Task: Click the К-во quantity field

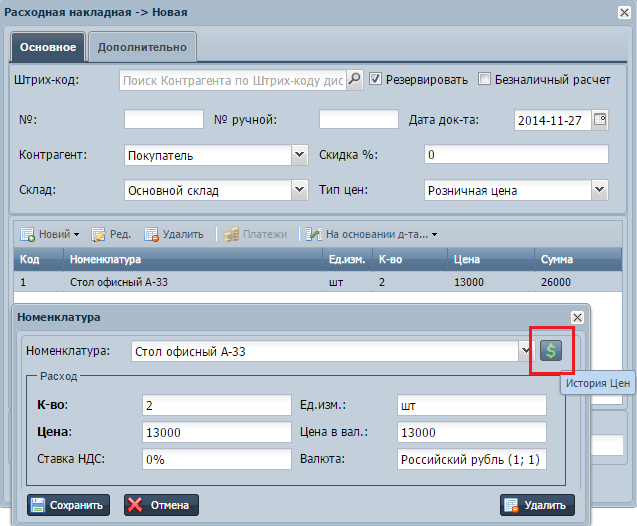Action: [217, 405]
